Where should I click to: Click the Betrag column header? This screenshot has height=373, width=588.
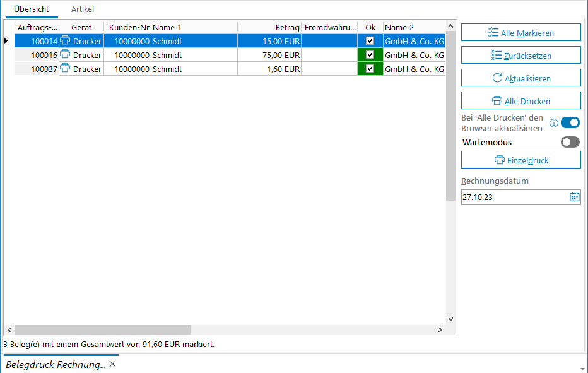pos(269,28)
